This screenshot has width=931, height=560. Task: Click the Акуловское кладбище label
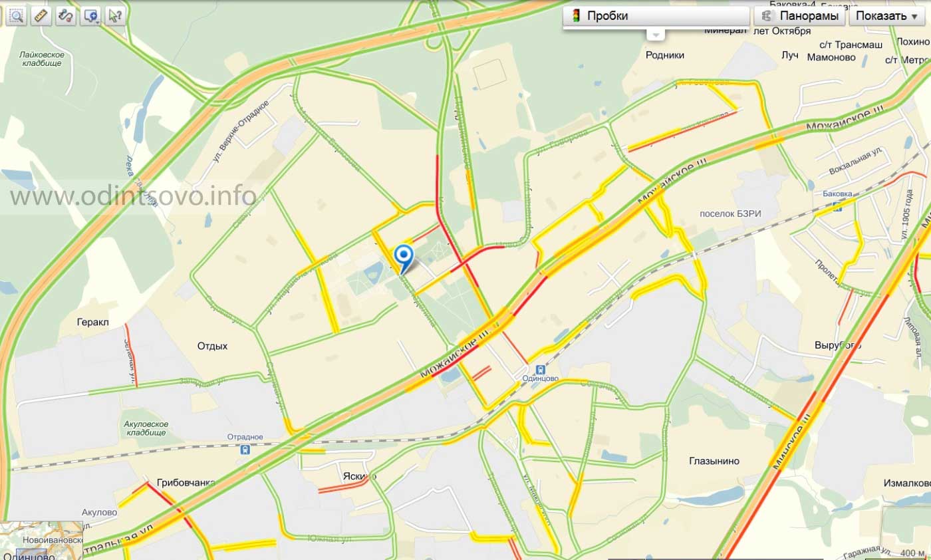coord(146,428)
